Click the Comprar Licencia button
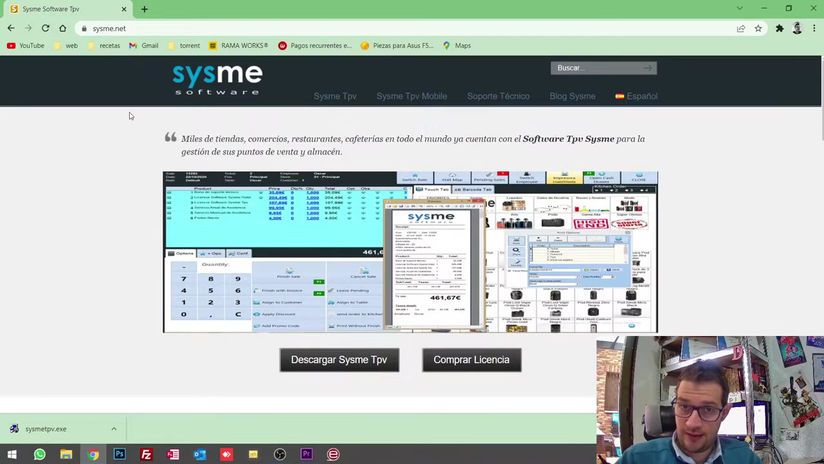This screenshot has height=464, width=824. (471, 360)
